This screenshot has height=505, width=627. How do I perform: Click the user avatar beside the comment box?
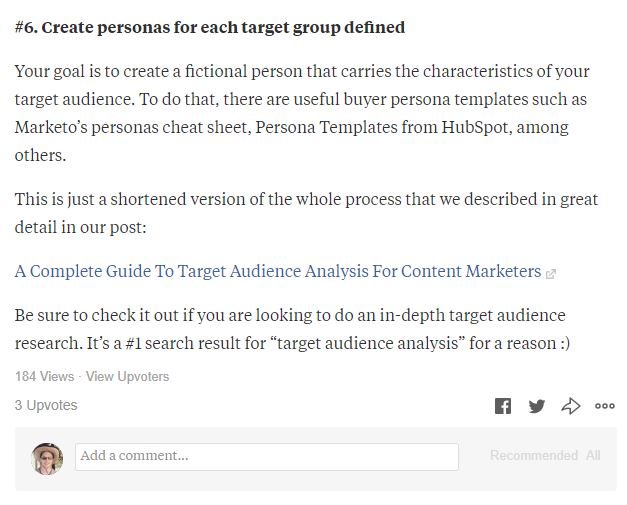click(x=47, y=457)
